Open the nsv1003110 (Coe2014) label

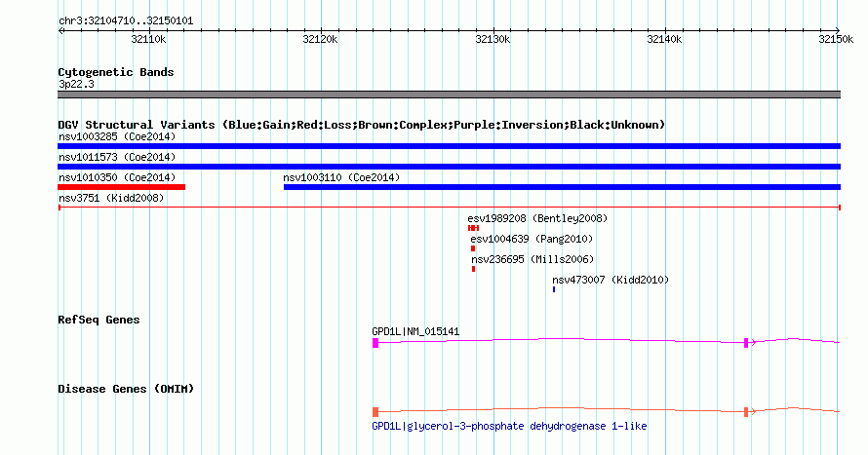coord(341,177)
